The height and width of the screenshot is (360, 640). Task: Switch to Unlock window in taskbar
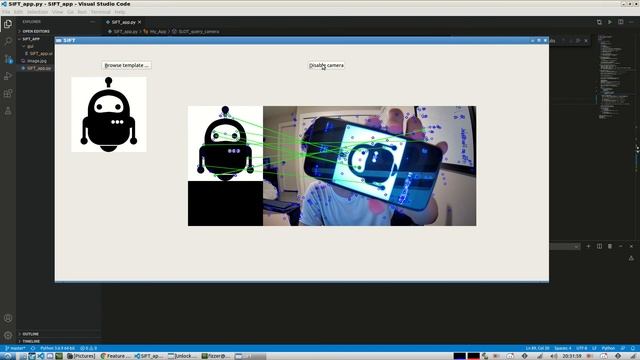(182, 356)
